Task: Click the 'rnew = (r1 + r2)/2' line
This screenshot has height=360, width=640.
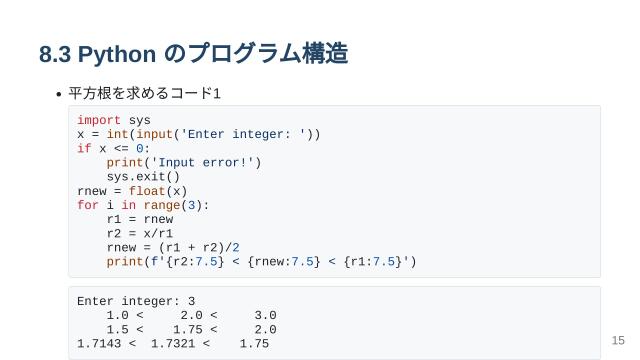Action: 173,247
